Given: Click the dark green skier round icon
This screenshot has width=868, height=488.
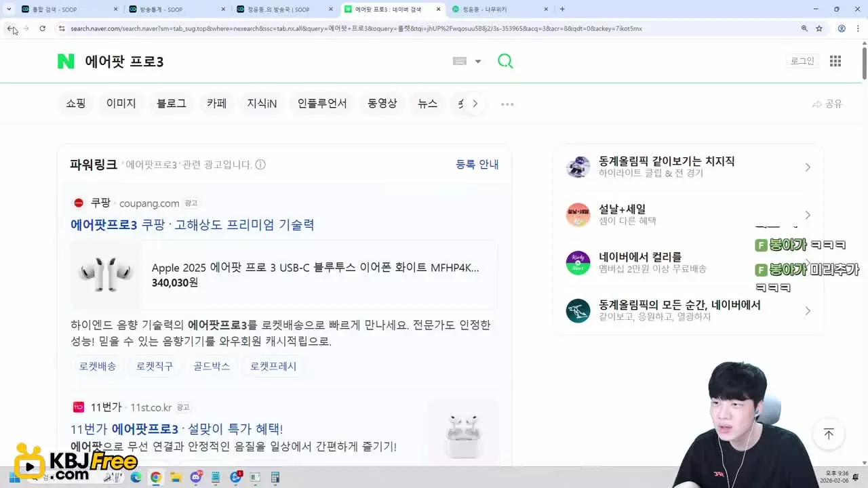Looking at the screenshot, I should coord(578,311).
